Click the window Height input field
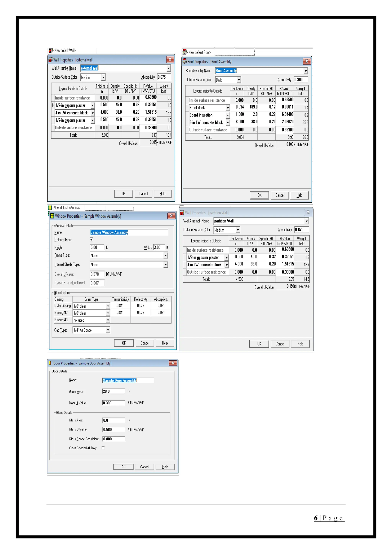The width and height of the screenshot is (392, 554). click(x=97, y=247)
